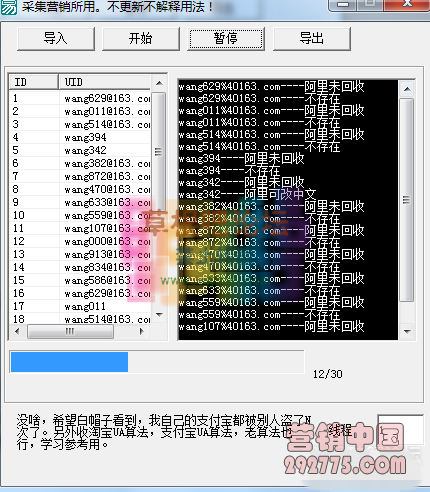Click the log pane scroll up arrow

point(407,89)
